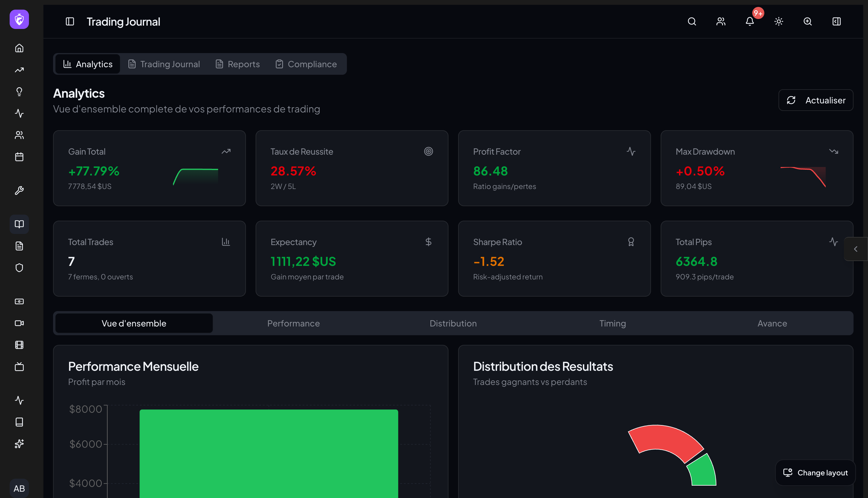868x498 pixels.
Task: Select the open-book journal sidebar icon
Action: (19, 224)
